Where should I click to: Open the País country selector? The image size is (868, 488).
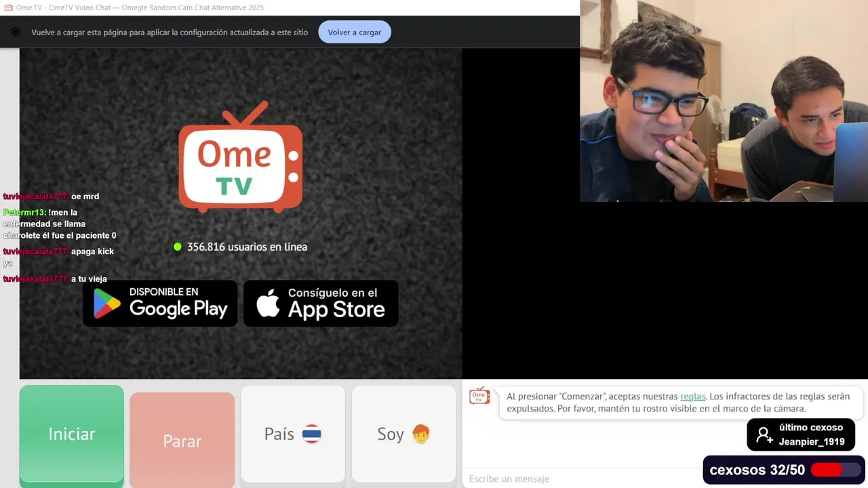click(x=293, y=434)
